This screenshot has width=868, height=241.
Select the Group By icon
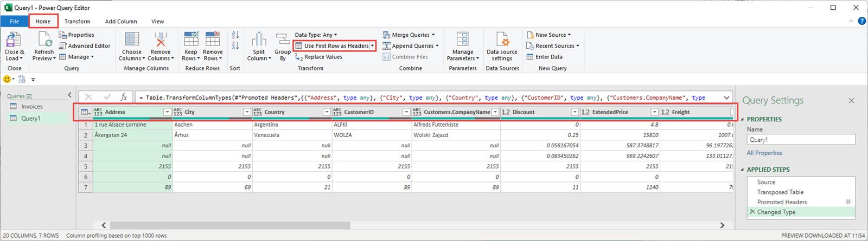tap(283, 40)
